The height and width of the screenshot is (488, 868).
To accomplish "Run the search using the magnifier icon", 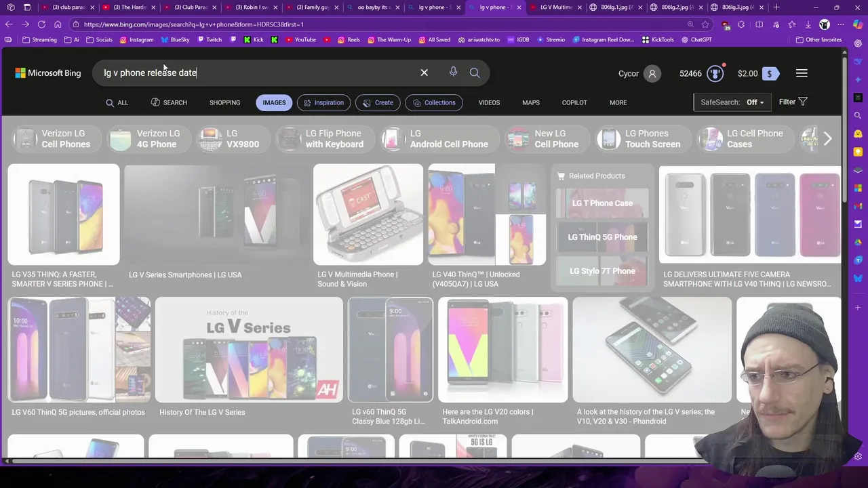I will 475,73.
